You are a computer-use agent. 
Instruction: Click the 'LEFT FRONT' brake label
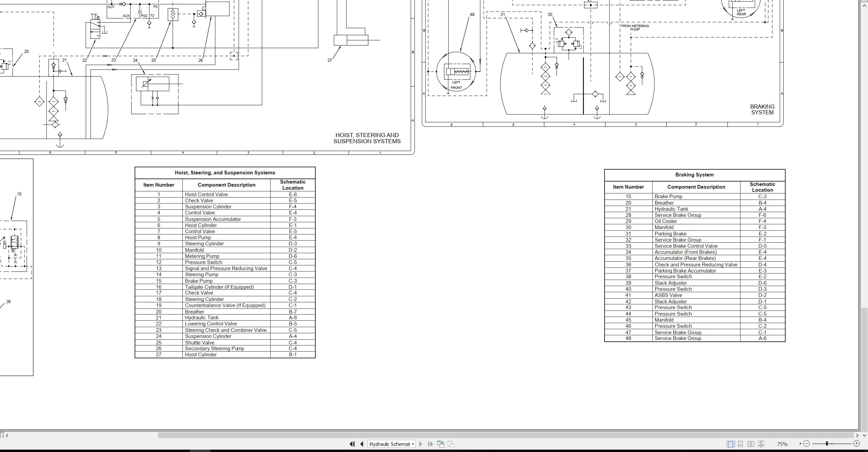456,85
